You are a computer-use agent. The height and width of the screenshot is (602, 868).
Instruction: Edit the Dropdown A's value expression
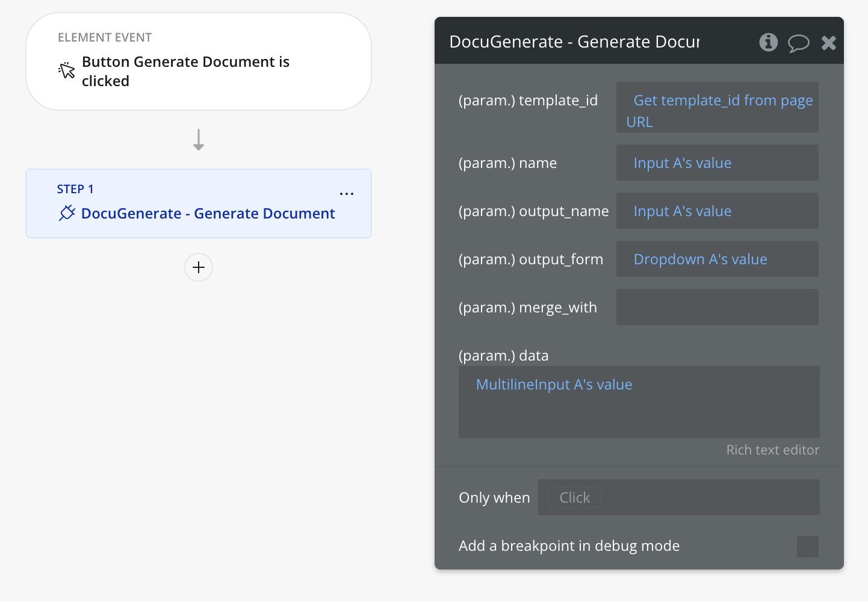point(718,259)
